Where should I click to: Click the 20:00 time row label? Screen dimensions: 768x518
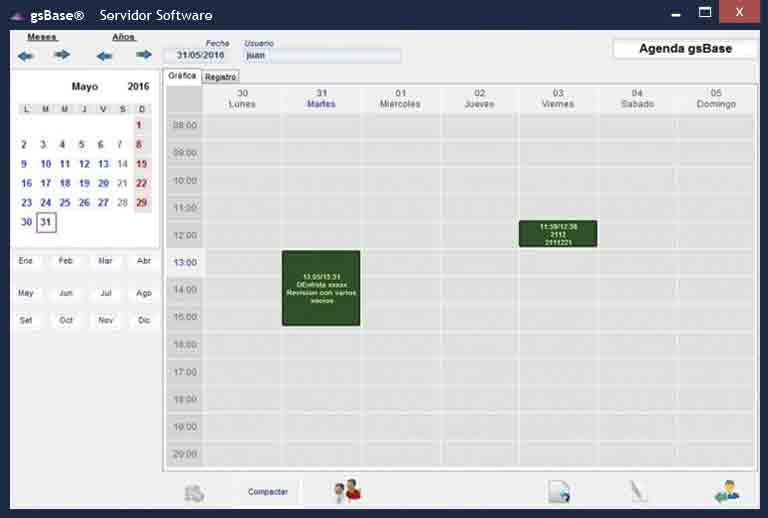(x=185, y=454)
